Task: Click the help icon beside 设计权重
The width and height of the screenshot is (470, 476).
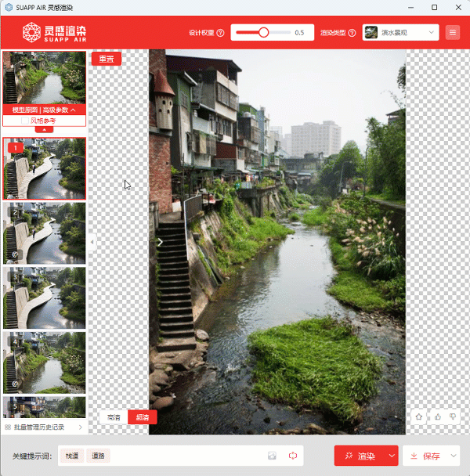Action: pyautogui.click(x=220, y=33)
